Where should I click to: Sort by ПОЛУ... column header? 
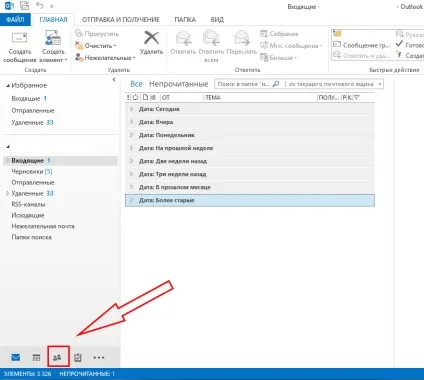point(329,97)
